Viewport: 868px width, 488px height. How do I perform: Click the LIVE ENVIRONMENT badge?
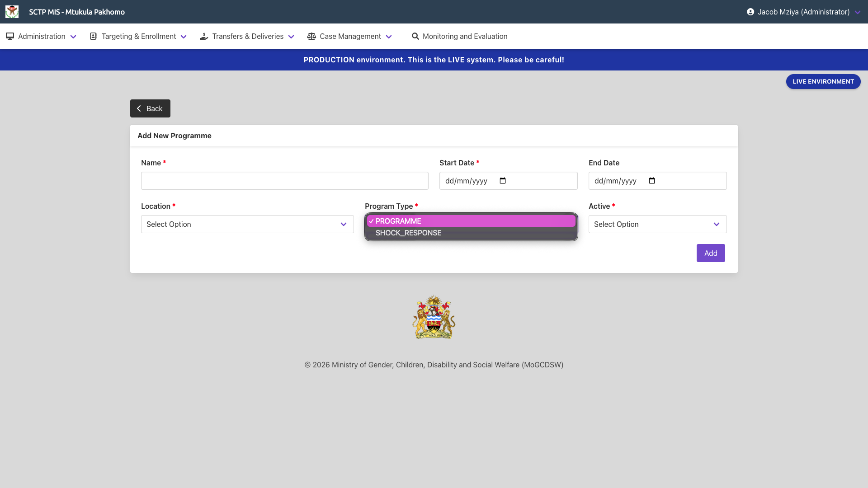pyautogui.click(x=823, y=81)
